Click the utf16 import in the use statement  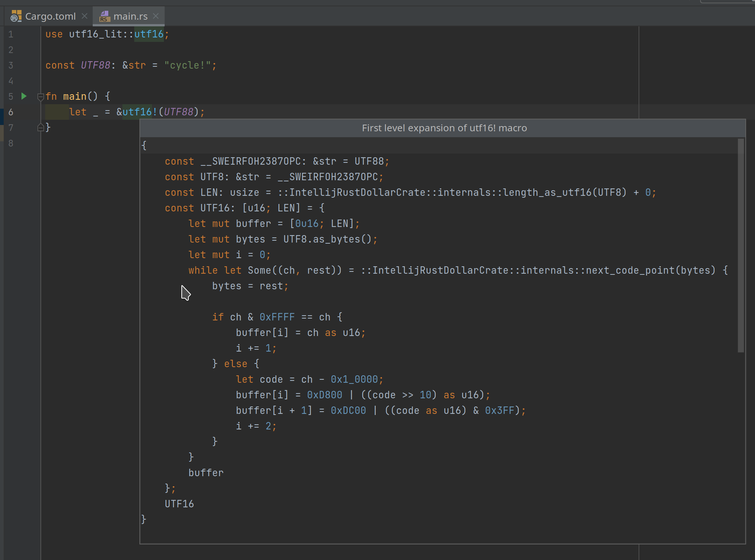(x=148, y=34)
